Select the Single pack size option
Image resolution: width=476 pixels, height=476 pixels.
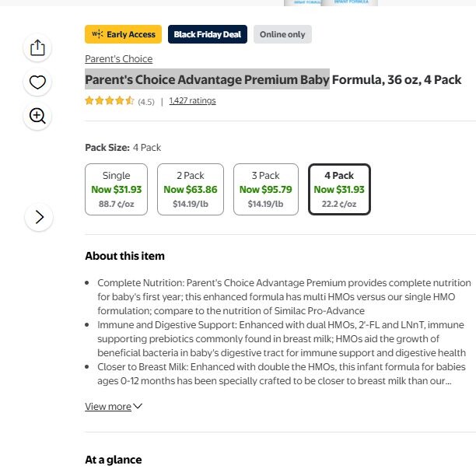point(117,189)
